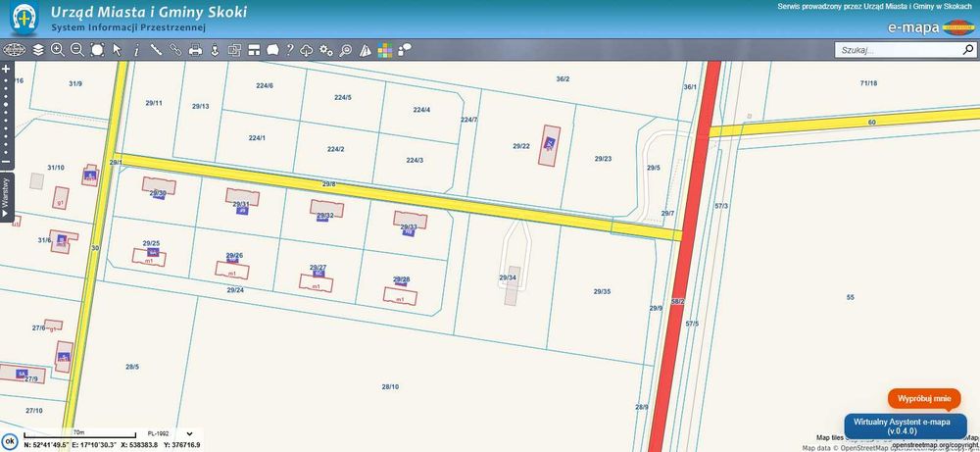Click parcel label 29/24
The image size is (980, 452).
[235, 289]
